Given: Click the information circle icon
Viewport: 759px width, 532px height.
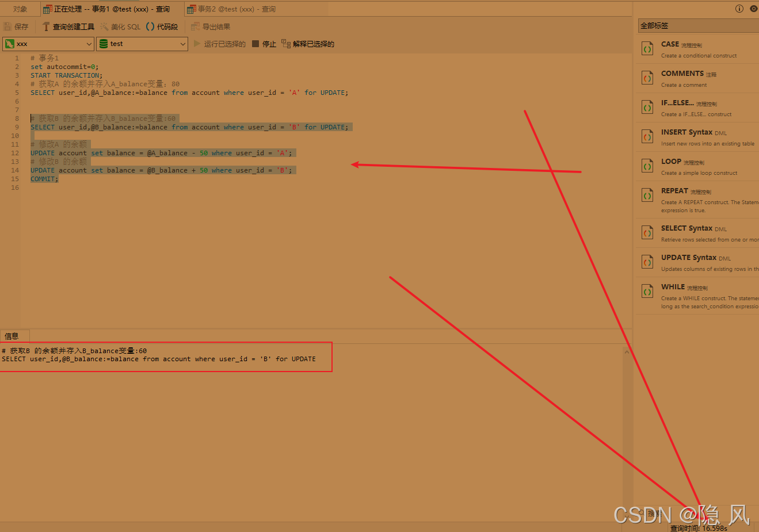Looking at the screenshot, I should click(x=739, y=9).
